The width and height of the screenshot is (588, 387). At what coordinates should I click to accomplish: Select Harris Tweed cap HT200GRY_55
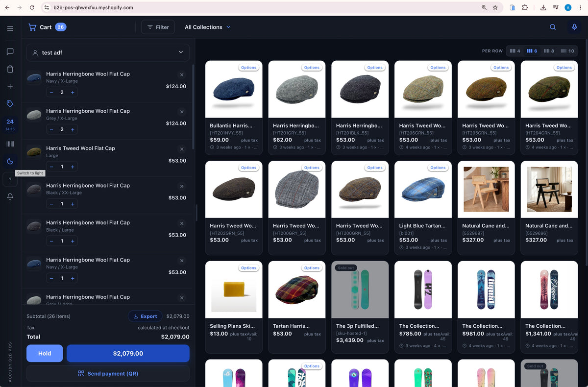pos(297,208)
